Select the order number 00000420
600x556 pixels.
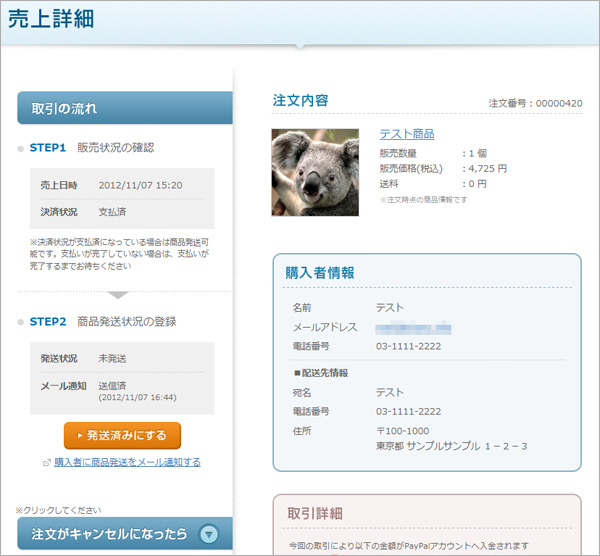click(559, 103)
